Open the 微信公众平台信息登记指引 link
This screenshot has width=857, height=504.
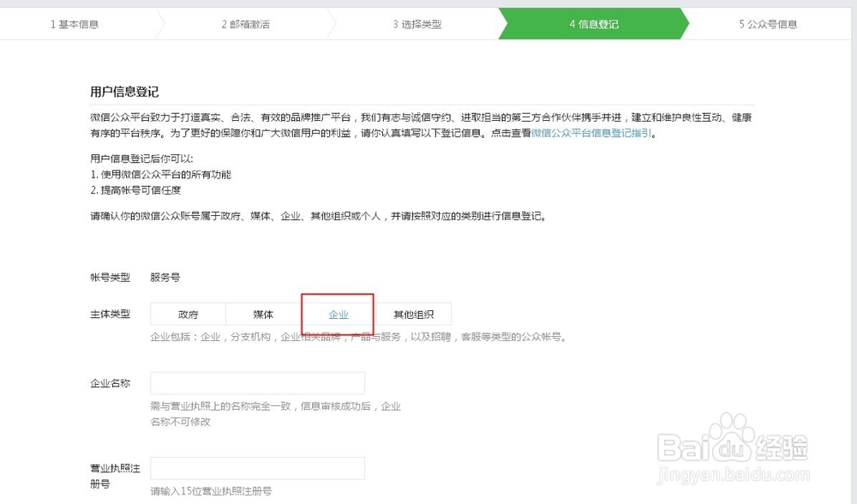pyautogui.click(x=590, y=133)
